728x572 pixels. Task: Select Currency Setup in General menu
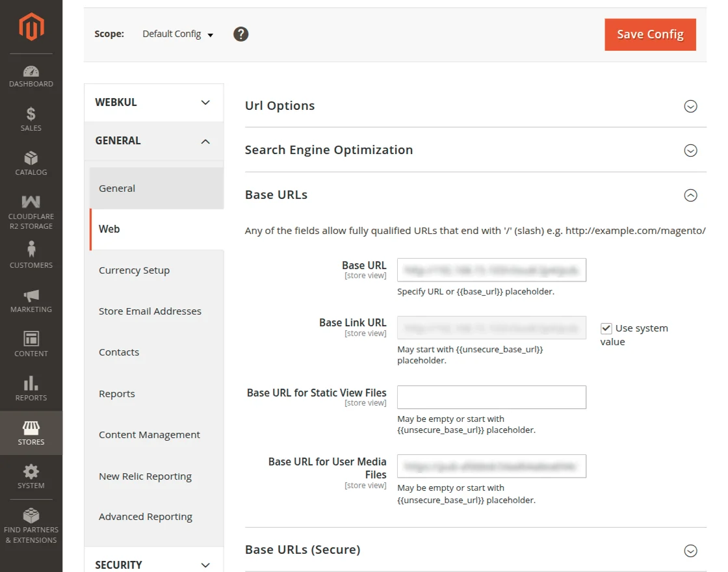[134, 270]
